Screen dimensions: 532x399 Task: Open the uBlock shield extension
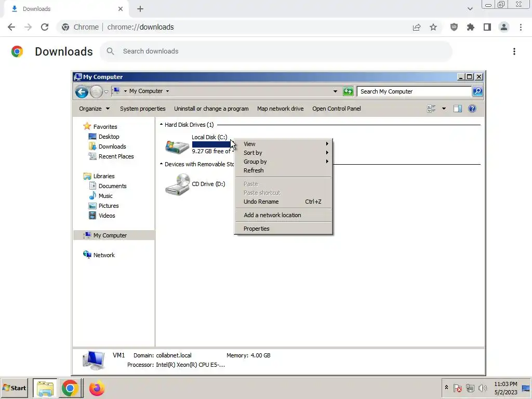(454, 27)
